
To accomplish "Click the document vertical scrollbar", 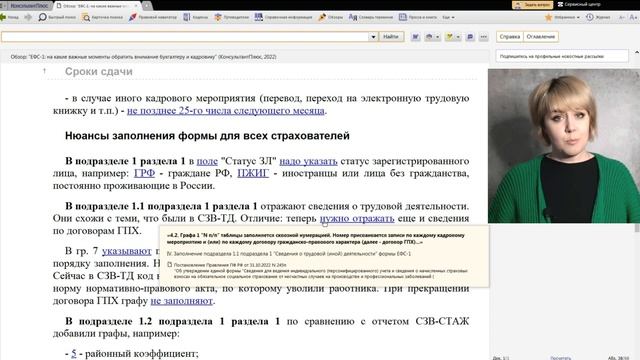I will tap(637, 229).
